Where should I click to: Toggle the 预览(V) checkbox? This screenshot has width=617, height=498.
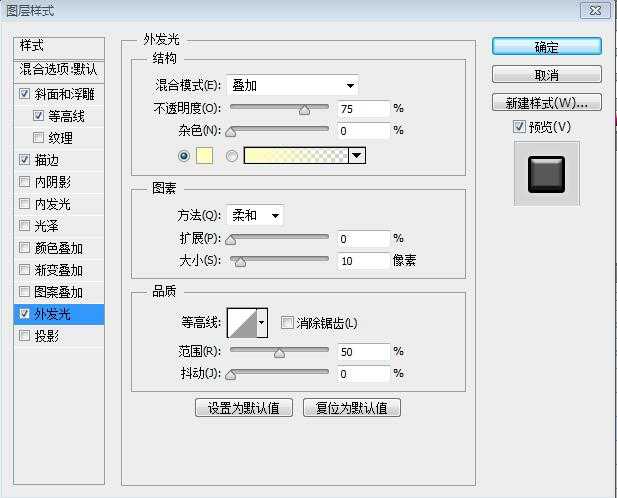[519, 127]
